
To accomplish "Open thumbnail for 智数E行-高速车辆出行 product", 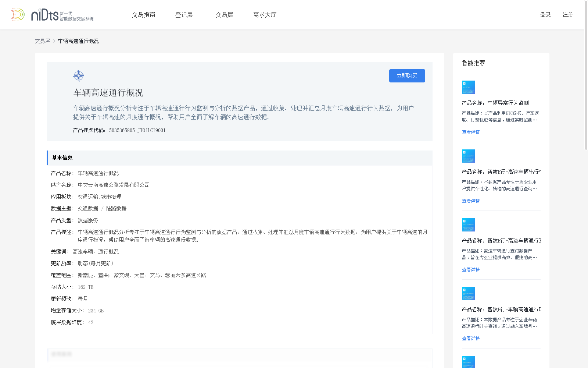I will click(469, 156).
